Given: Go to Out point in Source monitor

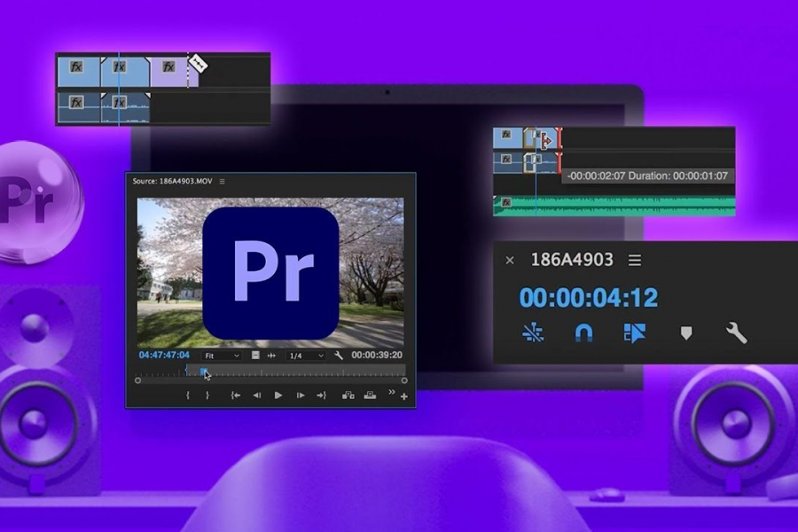Looking at the screenshot, I should pyautogui.click(x=321, y=395).
